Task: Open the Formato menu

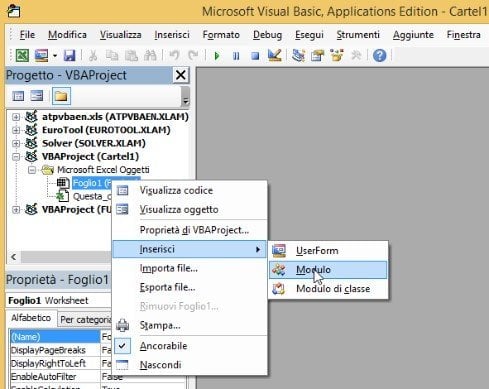Action: (x=221, y=35)
